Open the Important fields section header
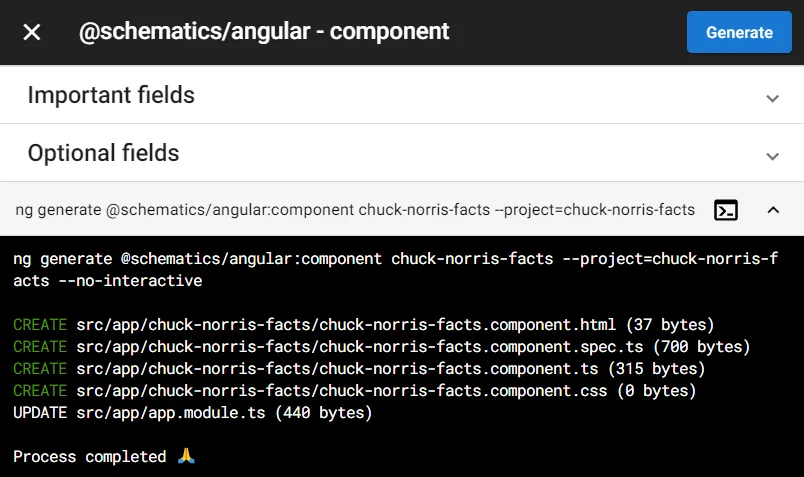Image resolution: width=804 pixels, height=477 pixels. point(402,95)
